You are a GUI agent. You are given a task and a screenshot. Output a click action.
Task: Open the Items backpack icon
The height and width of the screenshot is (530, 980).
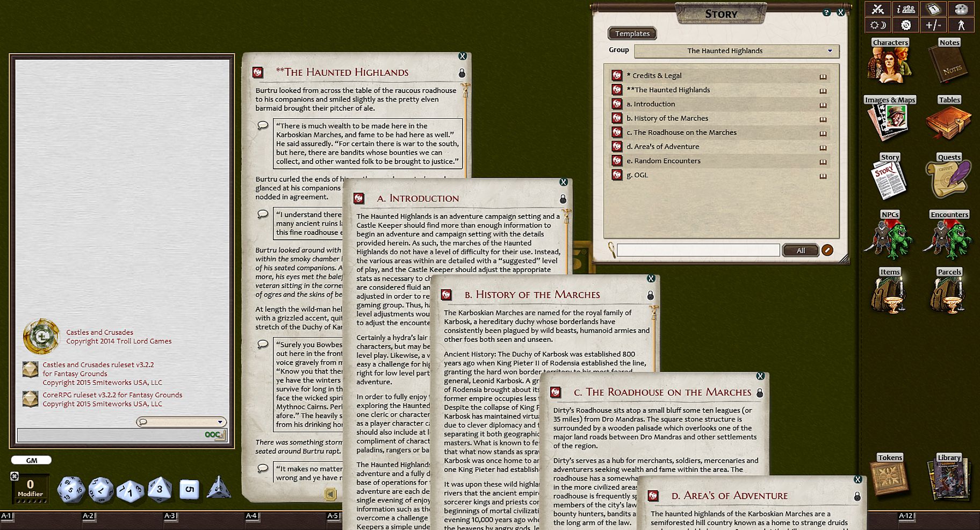890,291
